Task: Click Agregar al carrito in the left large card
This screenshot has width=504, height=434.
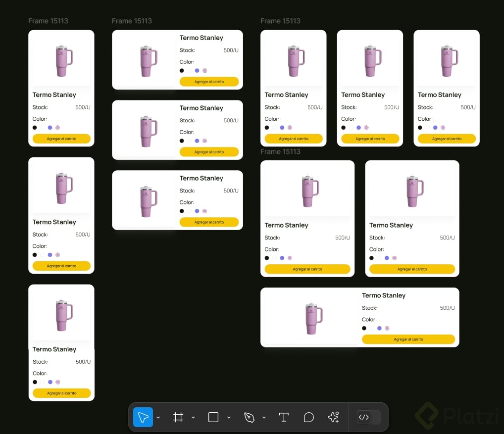Action: [307, 269]
